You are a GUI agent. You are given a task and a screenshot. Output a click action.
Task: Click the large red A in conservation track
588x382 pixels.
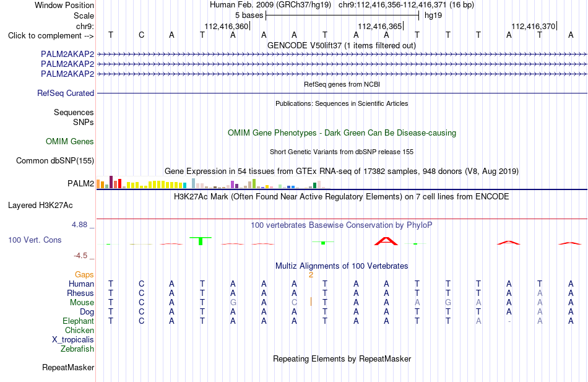pos(386,241)
